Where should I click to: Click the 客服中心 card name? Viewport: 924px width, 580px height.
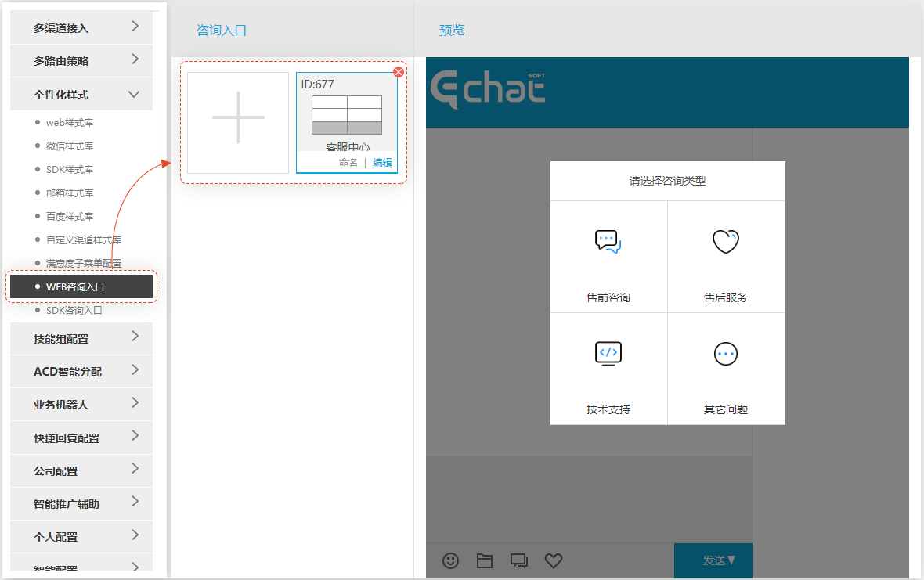[x=348, y=146]
